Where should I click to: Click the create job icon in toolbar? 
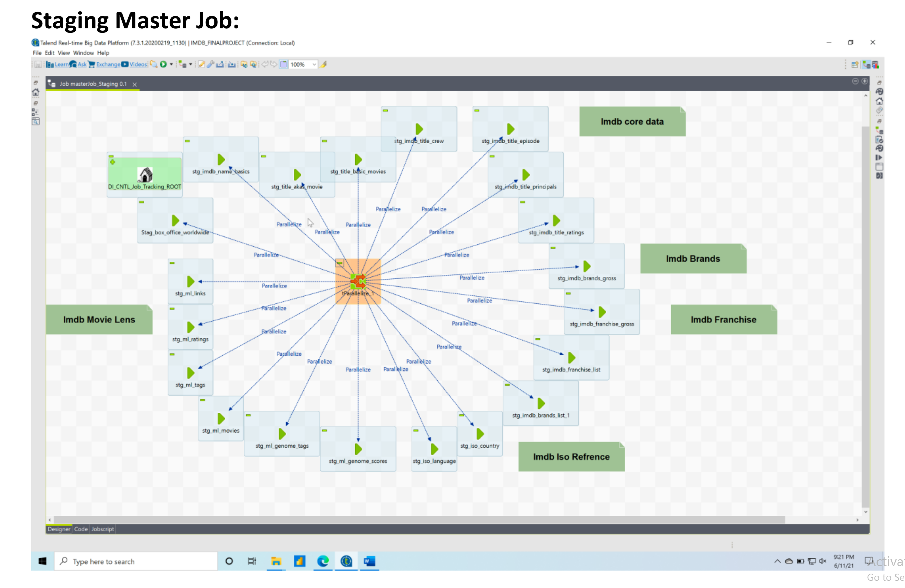click(183, 64)
